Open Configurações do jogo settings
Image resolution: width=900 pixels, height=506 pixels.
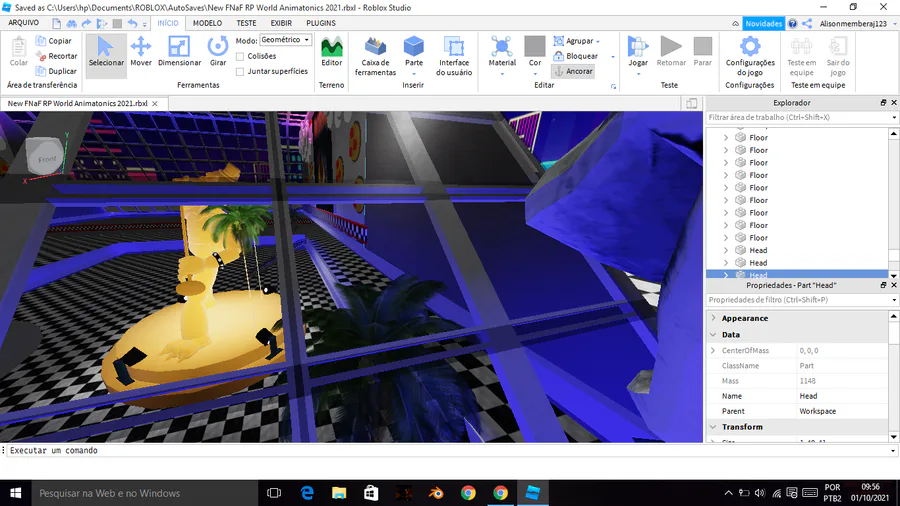tap(750, 56)
